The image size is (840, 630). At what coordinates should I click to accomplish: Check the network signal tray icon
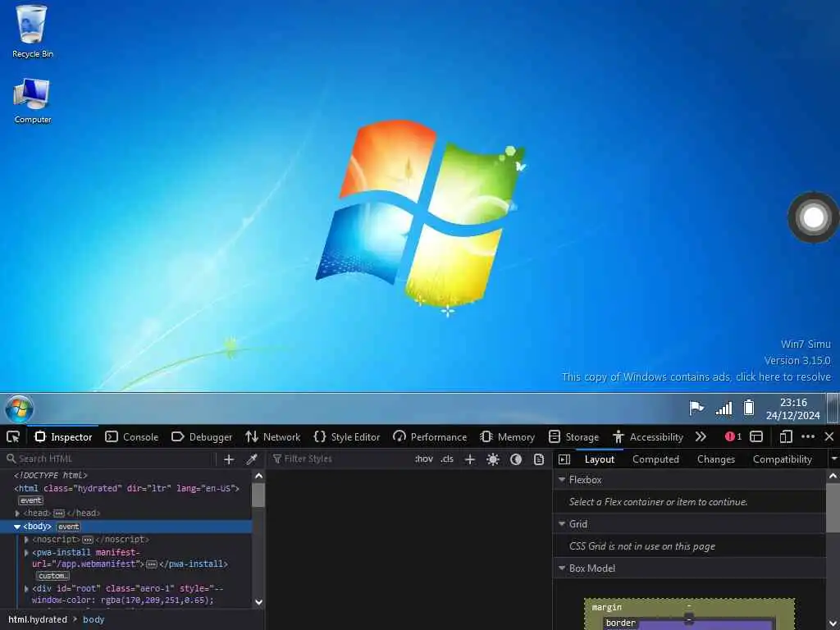(724, 409)
